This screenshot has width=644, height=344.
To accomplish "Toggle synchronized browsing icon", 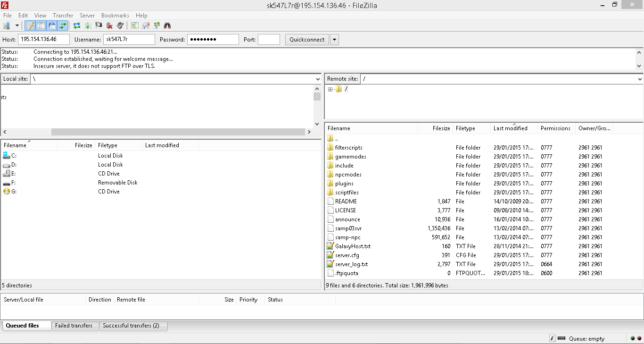I will (157, 25).
